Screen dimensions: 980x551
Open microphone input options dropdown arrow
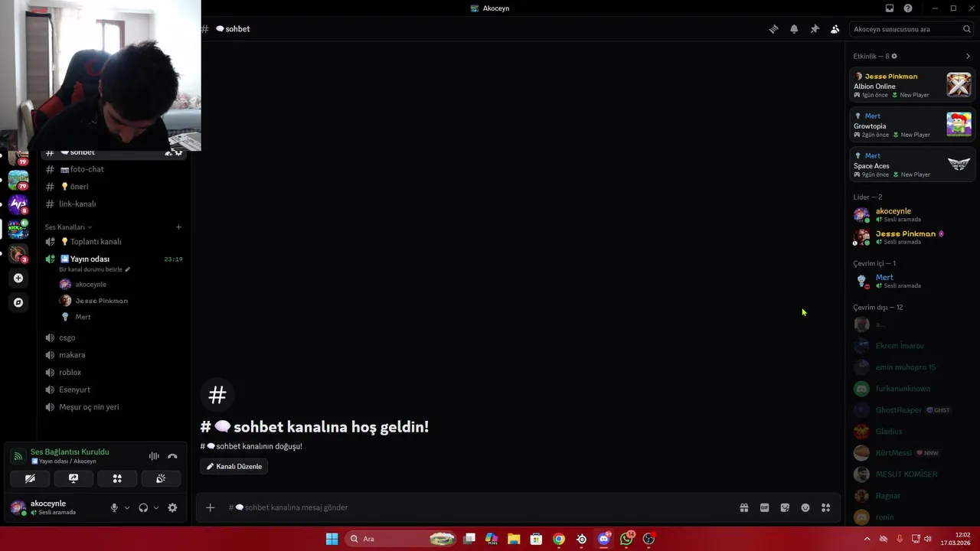point(127,507)
